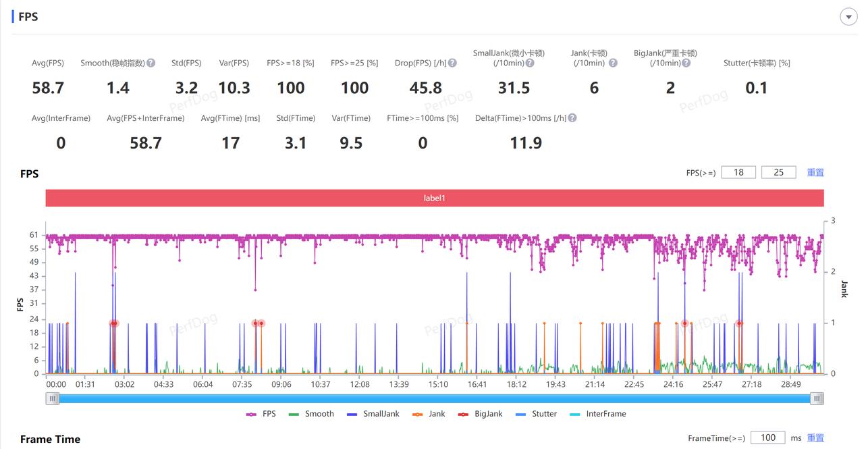Click the 重置 reset link for FPS thresholds
The width and height of the screenshot is (868, 449).
tap(815, 173)
